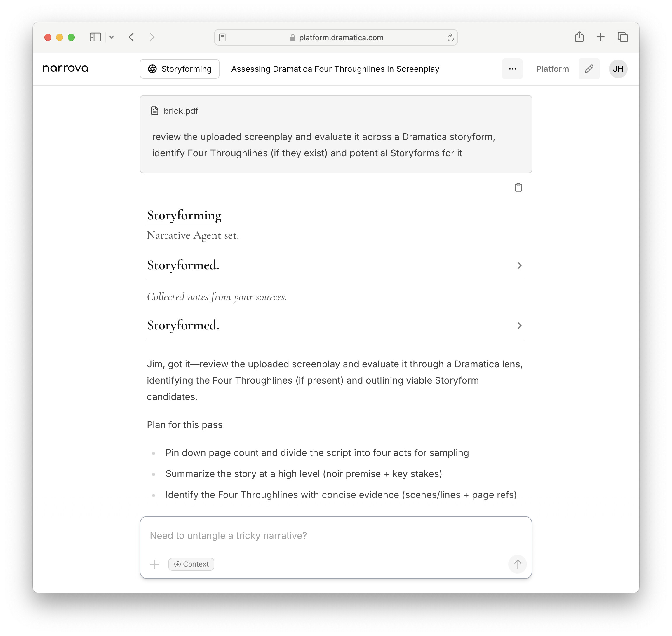672x636 pixels.
Task: Click the Context button in composer
Action: pos(191,564)
